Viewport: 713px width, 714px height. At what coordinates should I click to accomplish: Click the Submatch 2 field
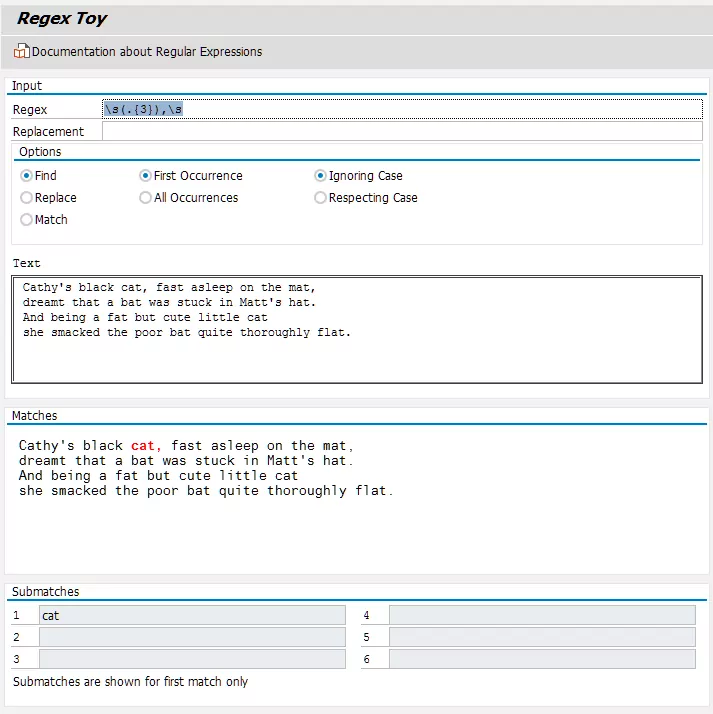click(x=192, y=637)
